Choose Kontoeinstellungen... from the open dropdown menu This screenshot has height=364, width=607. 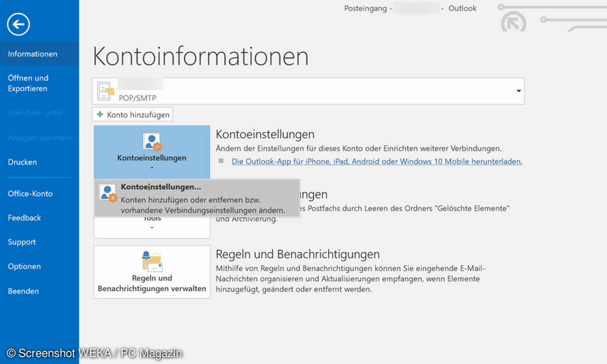[x=197, y=198]
